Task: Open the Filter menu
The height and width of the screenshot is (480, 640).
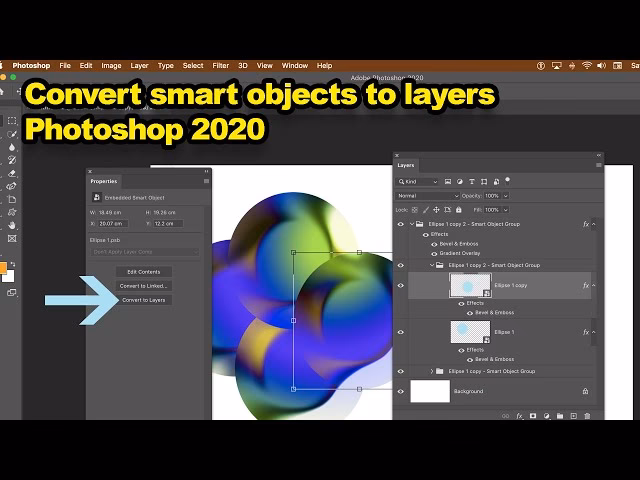Action: pos(220,66)
